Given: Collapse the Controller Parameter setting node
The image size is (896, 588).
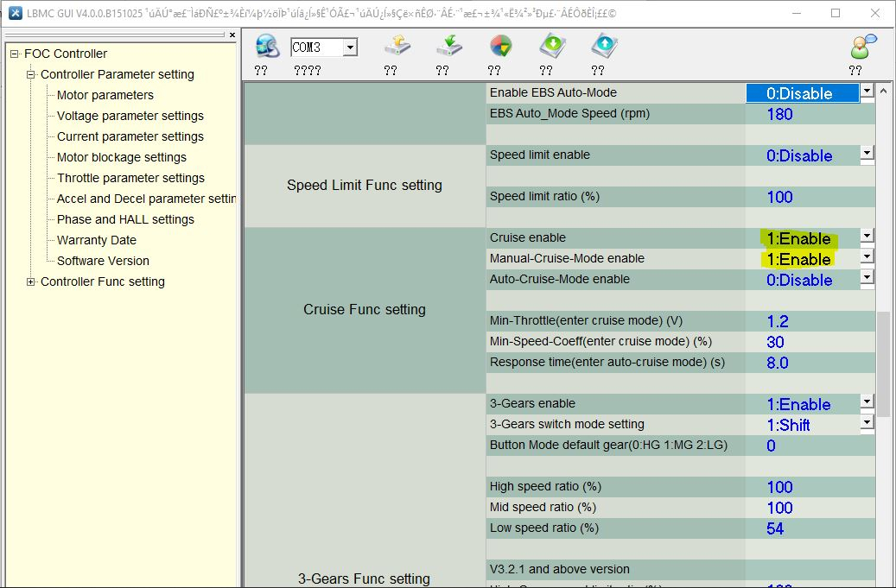Looking at the screenshot, I should click(x=32, y=74).
